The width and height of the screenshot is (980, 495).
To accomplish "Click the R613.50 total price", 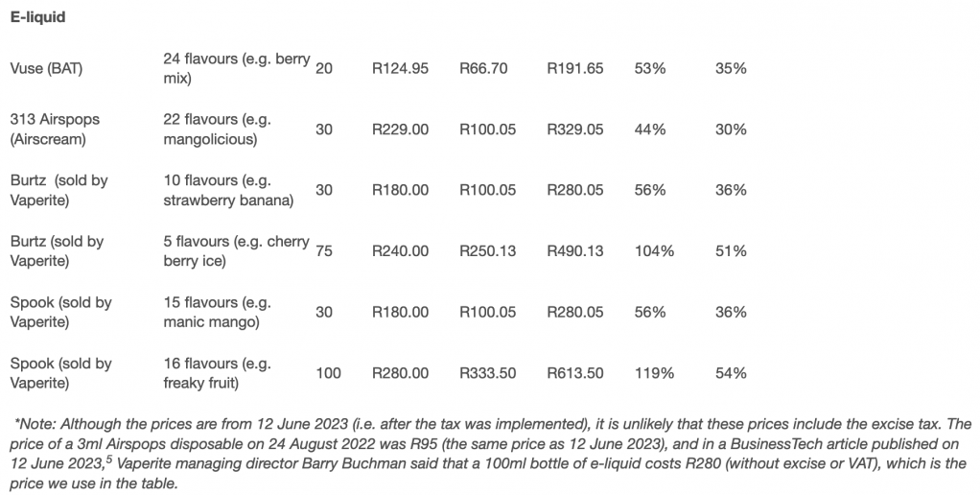I will tap(575, 373).
